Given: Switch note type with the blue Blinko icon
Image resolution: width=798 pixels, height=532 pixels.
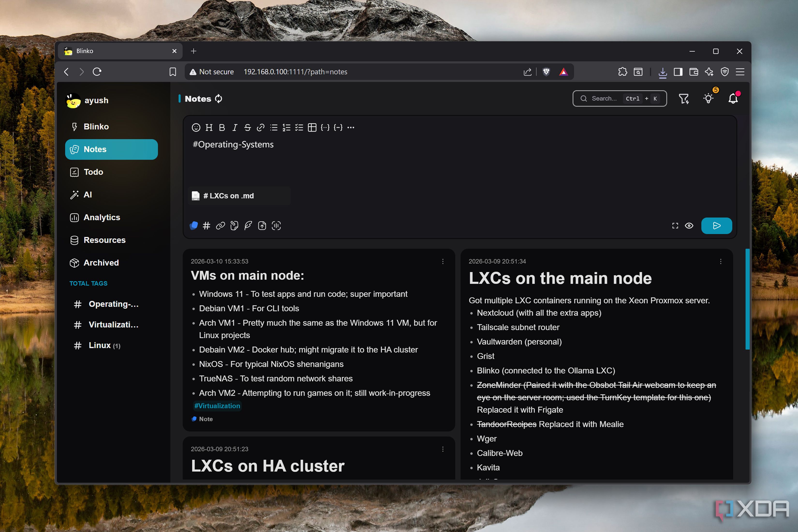Looking at the screenshot, I should (x=194, y=226).
